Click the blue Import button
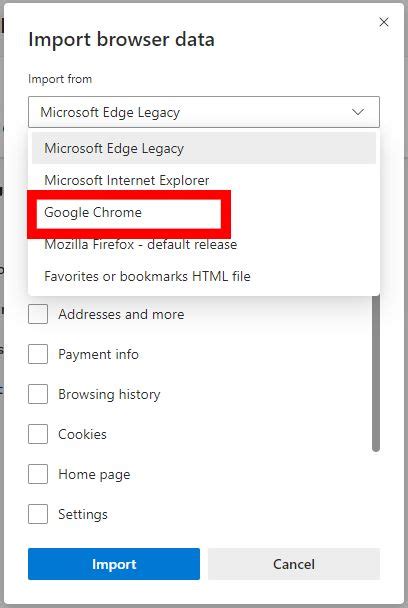408x608 pixels. [114, 564]
